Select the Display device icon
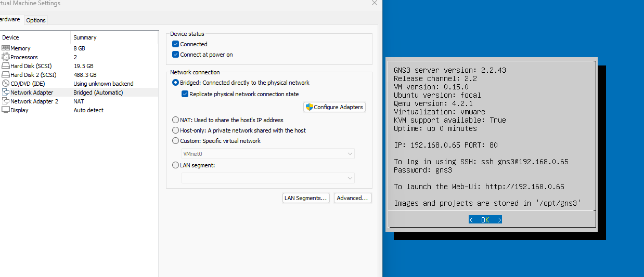644x277 pixels. pos(6,110)
